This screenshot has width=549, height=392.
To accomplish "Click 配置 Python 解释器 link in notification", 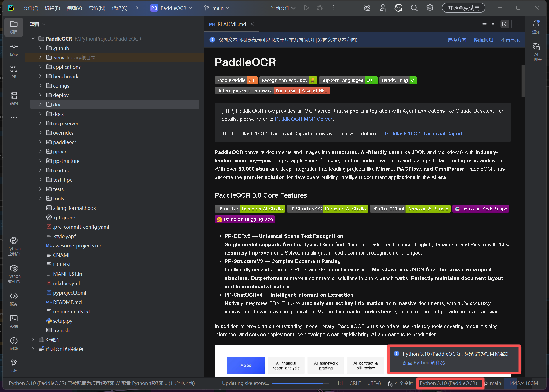I will [426, 363].
